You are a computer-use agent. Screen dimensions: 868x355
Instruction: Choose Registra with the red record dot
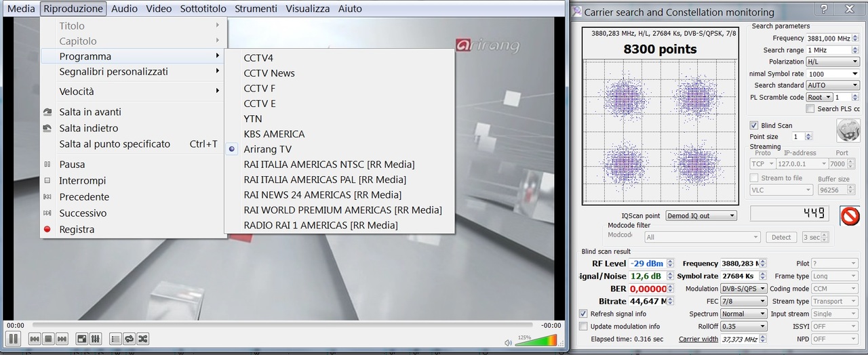pos(132,229)
